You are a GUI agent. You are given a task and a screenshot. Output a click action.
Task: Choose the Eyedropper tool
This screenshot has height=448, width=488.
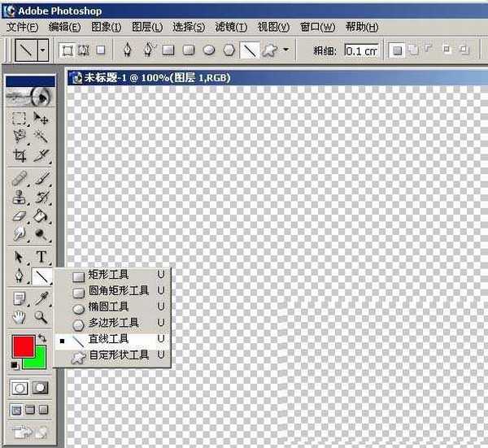pyautogui.click(x=41, y=298)
